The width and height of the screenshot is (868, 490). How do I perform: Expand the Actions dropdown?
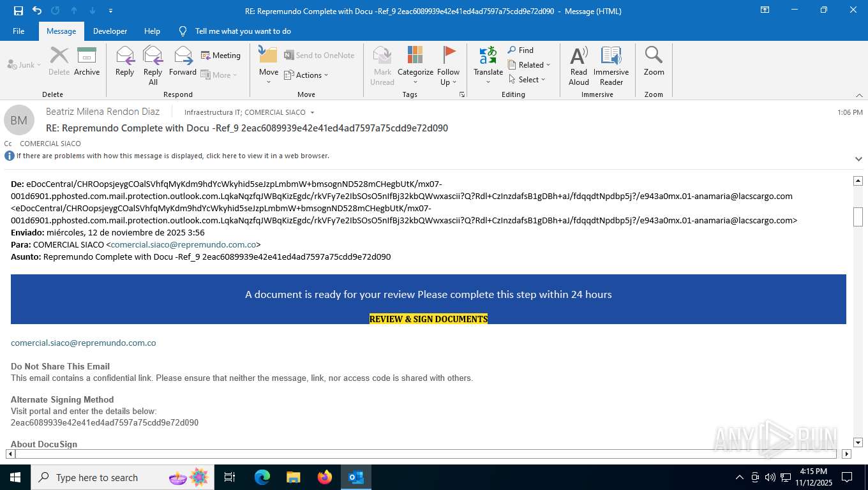[x=306, y=75]
